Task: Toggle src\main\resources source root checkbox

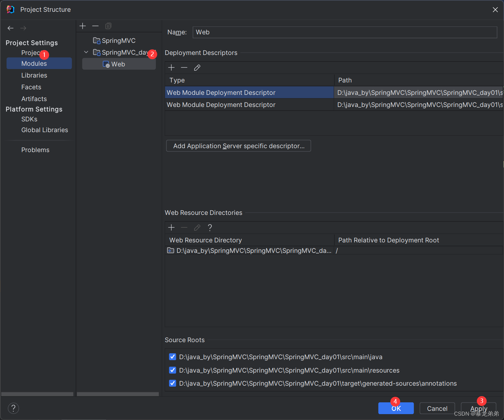Action: (x=173, y=370)
